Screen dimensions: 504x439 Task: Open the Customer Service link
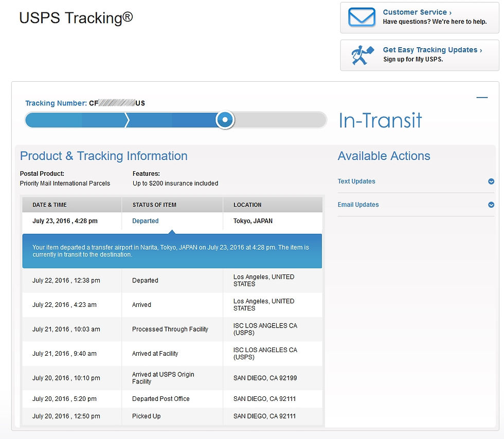point(417,12)
